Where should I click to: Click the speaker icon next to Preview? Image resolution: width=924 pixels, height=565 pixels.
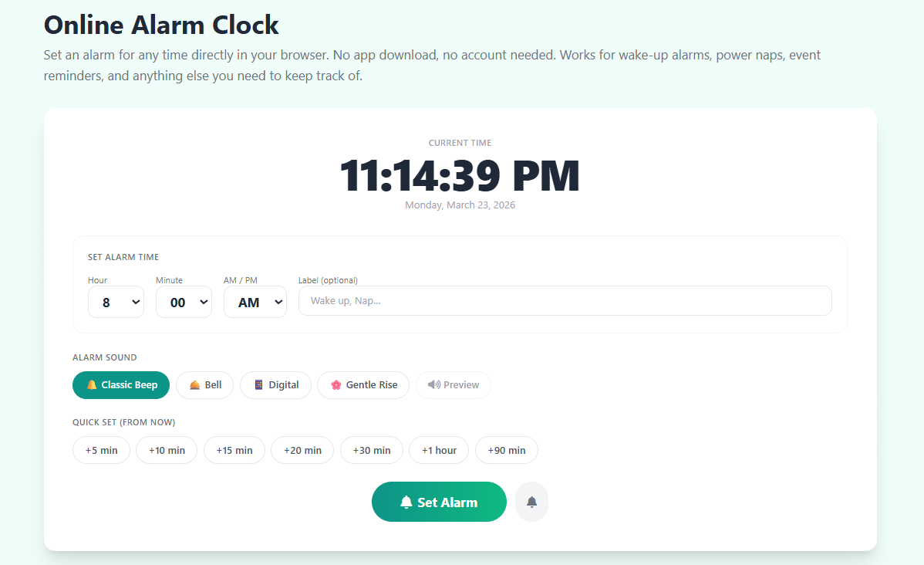[x=433, y=384]
